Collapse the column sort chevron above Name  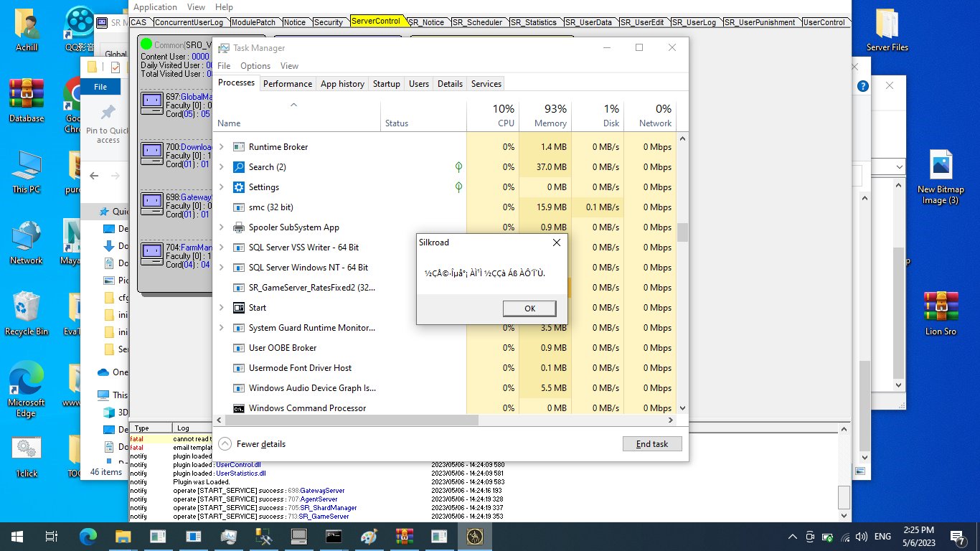click(293, 105)
